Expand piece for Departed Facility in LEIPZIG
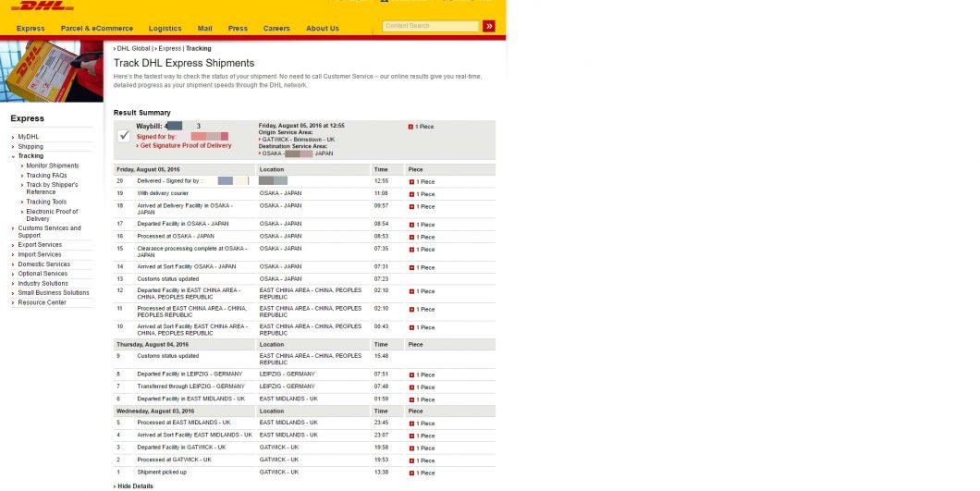The width and height of the screenshot is (980, 491). coord(411,375)
